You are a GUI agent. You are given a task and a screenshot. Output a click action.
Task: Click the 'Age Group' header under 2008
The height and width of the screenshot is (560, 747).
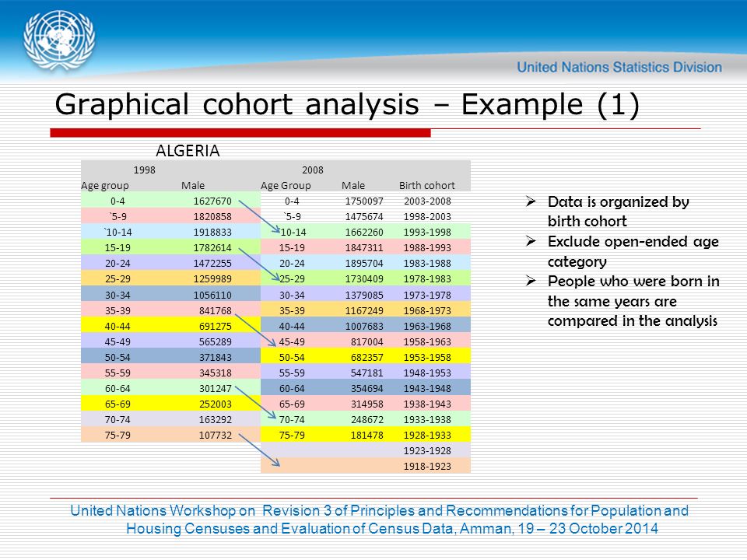click(286, 185)
